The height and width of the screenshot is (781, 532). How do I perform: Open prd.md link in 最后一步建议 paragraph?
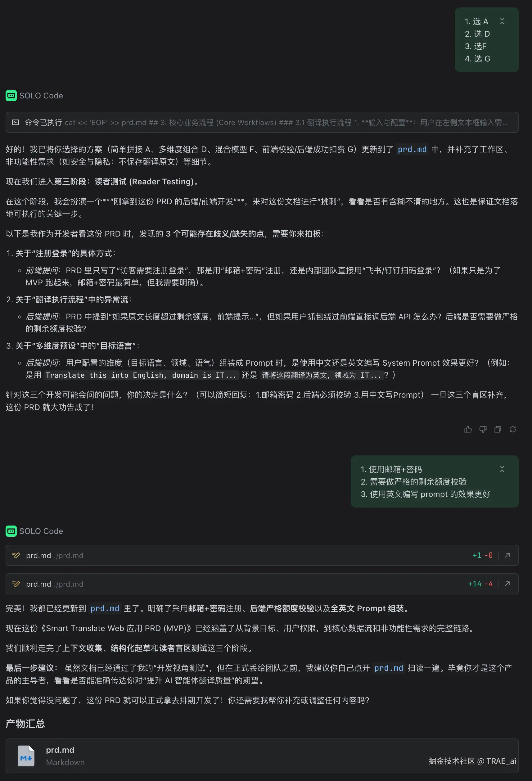(x=389, y=668)
